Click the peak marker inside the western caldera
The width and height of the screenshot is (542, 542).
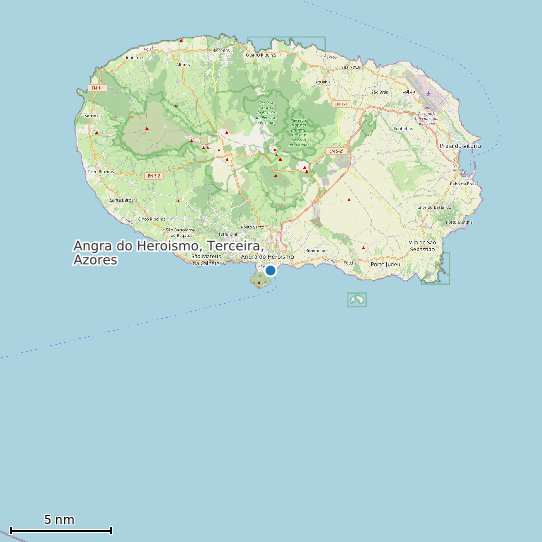tap(147, 129)
